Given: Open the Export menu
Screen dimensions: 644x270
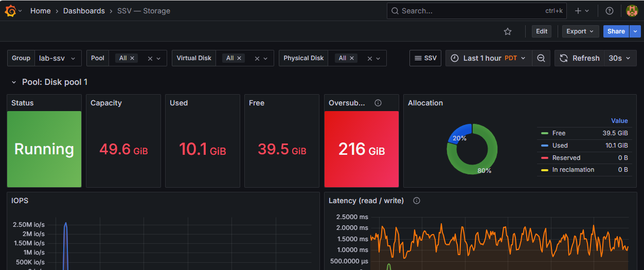Looking at the screenshot, I should point(580,31).
